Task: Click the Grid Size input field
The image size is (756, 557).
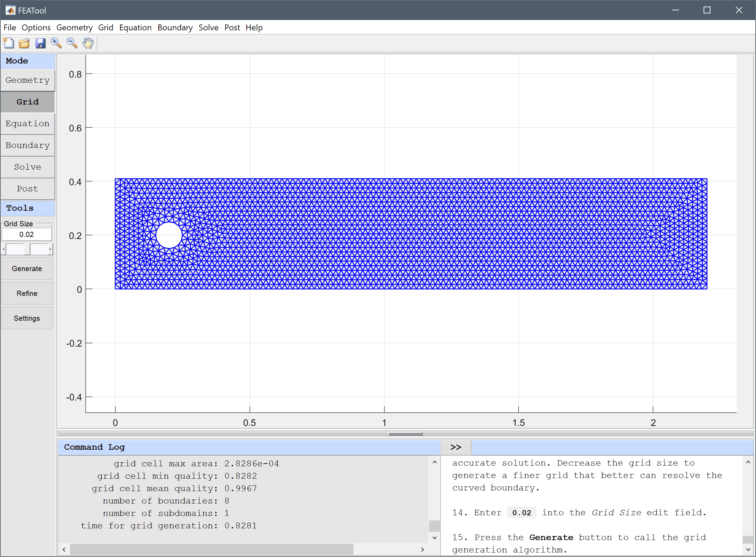Action: pos(27,235)
